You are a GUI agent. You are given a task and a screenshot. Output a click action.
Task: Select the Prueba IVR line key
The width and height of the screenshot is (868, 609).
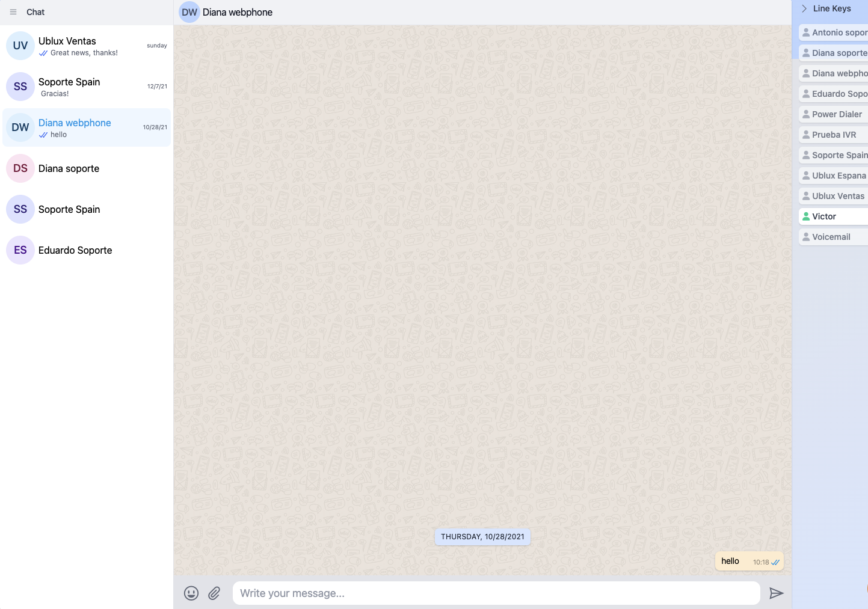click(x=834, y=135)
